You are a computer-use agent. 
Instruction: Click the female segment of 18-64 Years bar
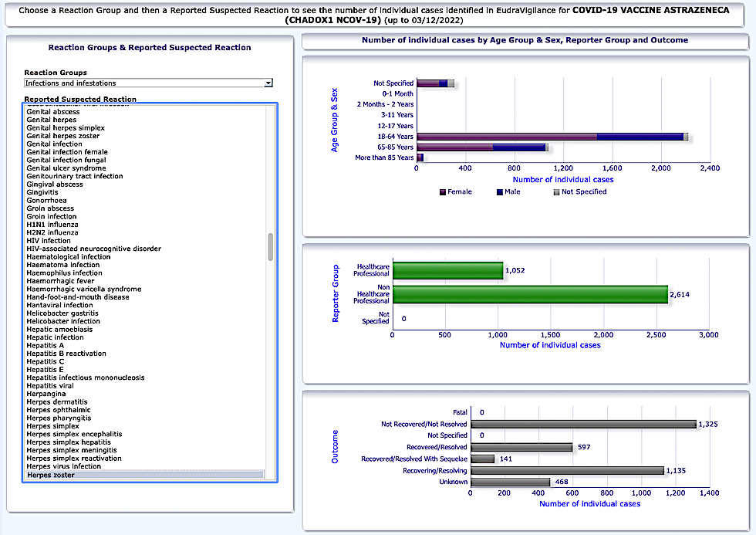[x=507, y=137]
